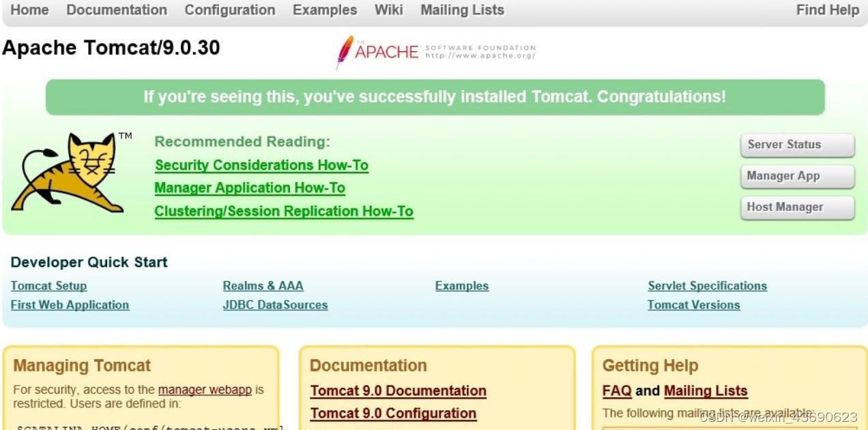Screen dimensions: 868x430
Task: Click Find Help in the navigation bar
Action: [828, 10]
